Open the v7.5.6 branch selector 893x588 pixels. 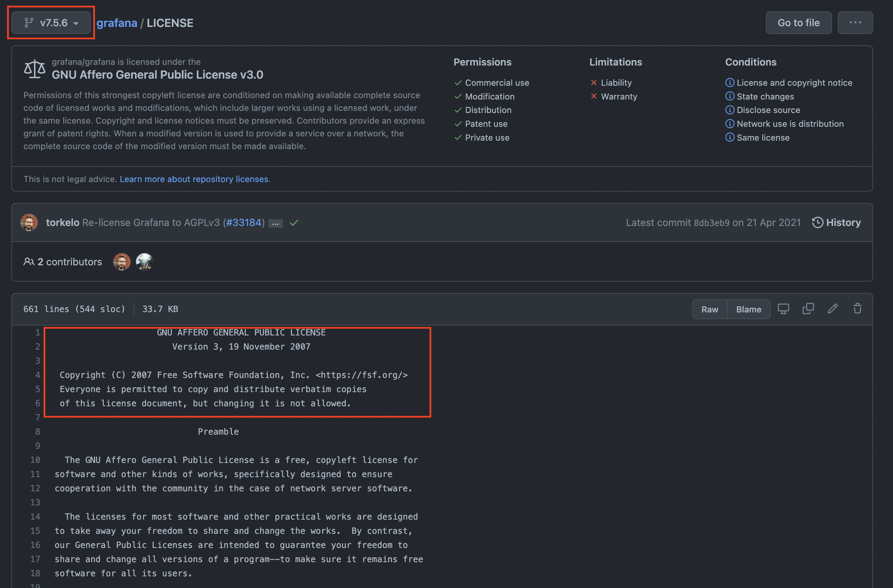pos(51,23)
